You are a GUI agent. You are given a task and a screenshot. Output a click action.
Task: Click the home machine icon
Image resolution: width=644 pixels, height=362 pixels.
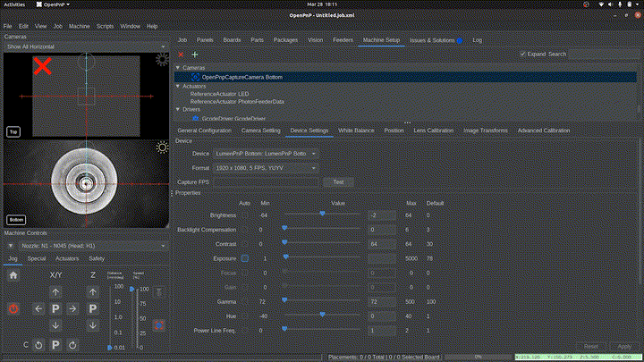click(13, 275)
